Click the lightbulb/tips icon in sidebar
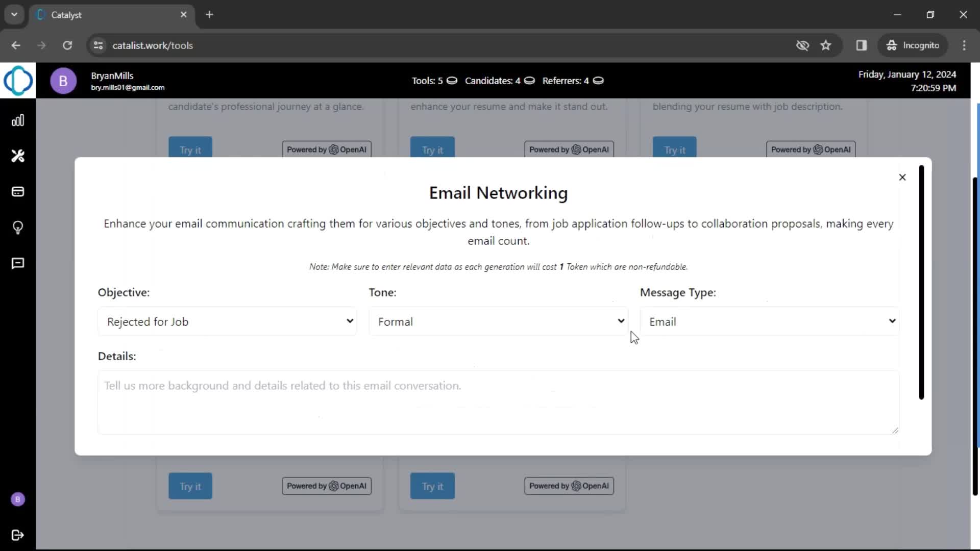The width and height of the screenshot is (980, 551). pos(18,228)
